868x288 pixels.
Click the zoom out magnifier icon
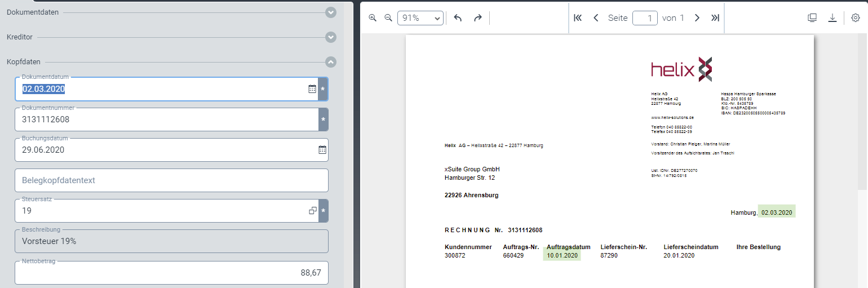tap(388, 18)
